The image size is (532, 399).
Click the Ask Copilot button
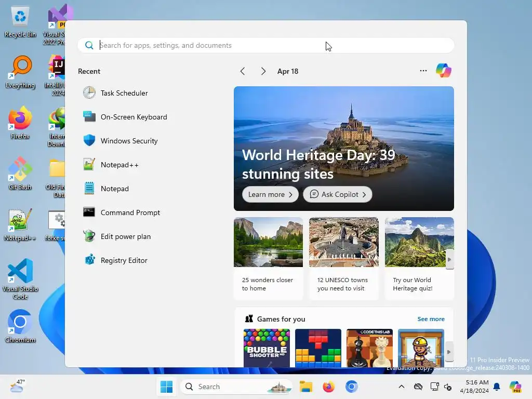pos(338,194)
